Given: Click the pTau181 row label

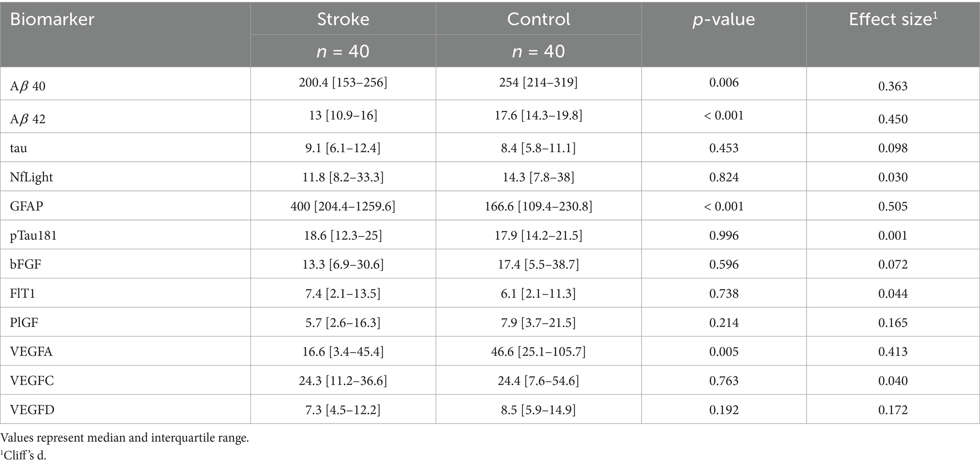Looking at the screenshot, I should (x=33, y=236).
